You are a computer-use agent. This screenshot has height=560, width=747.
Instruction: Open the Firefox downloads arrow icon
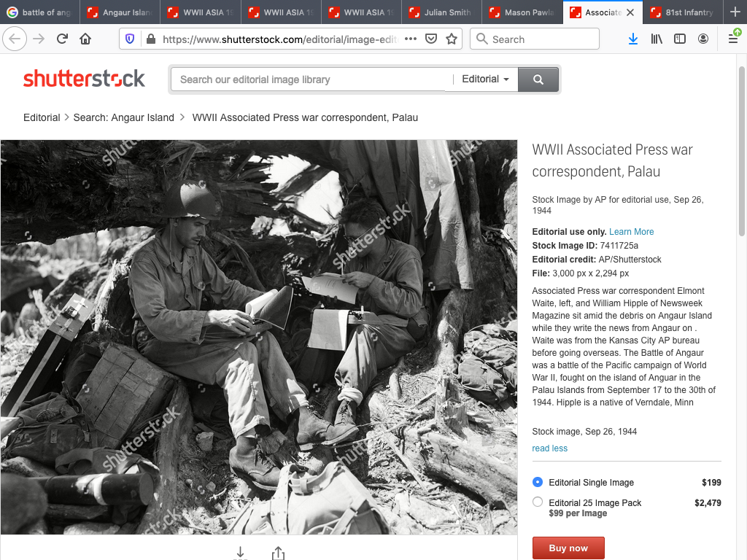632,39
